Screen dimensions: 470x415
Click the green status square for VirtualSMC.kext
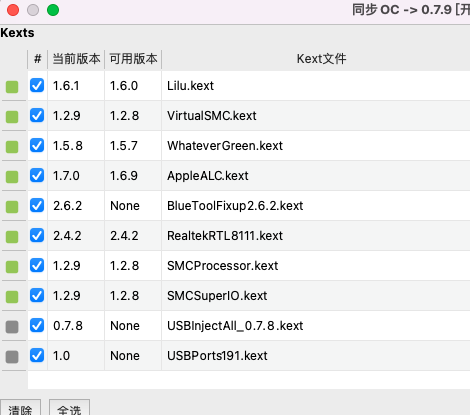click(12, 117)
